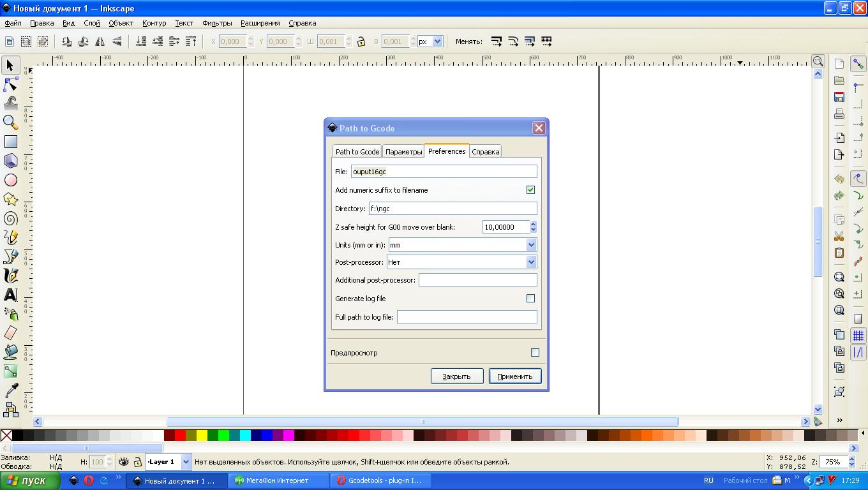Image resolution: width=868 pixels, height=490 pixels.
Task: Click the Full path to log file field
Action: tap(467, 317)
